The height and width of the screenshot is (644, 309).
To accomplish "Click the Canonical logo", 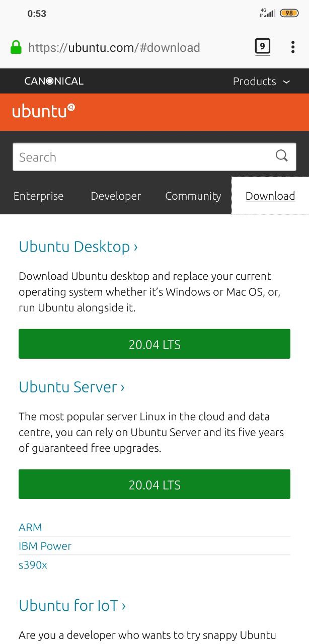I will coord(54,81).
